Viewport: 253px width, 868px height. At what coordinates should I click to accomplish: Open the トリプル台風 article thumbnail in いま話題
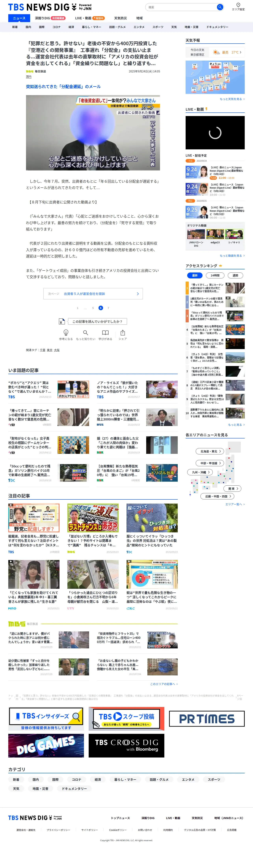pyautogui.click(x=162, y=473)
